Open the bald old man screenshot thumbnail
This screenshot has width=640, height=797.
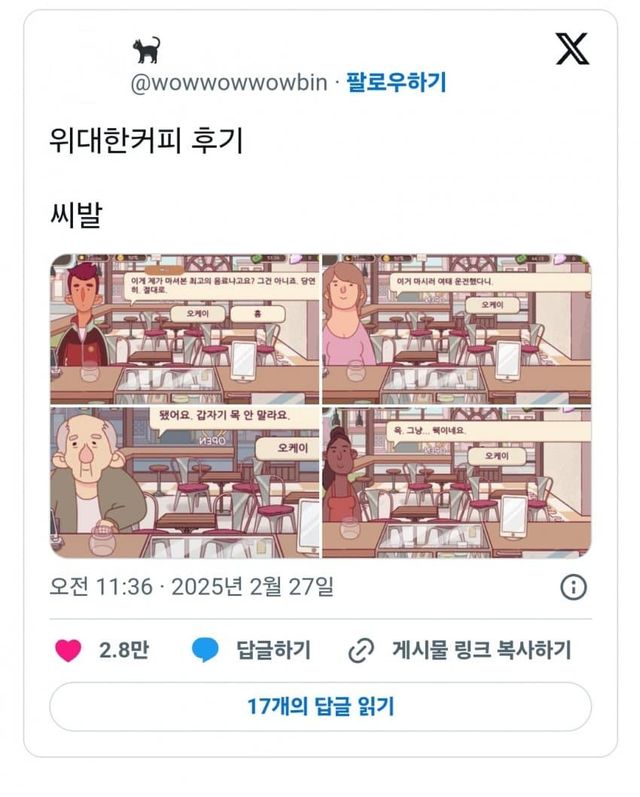(x=185, y=482)
